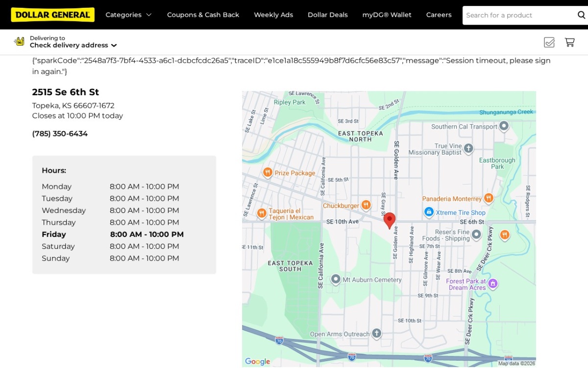Open Weekly Ads page
This screenshot has height=368, width=588.
click(273, 15)
